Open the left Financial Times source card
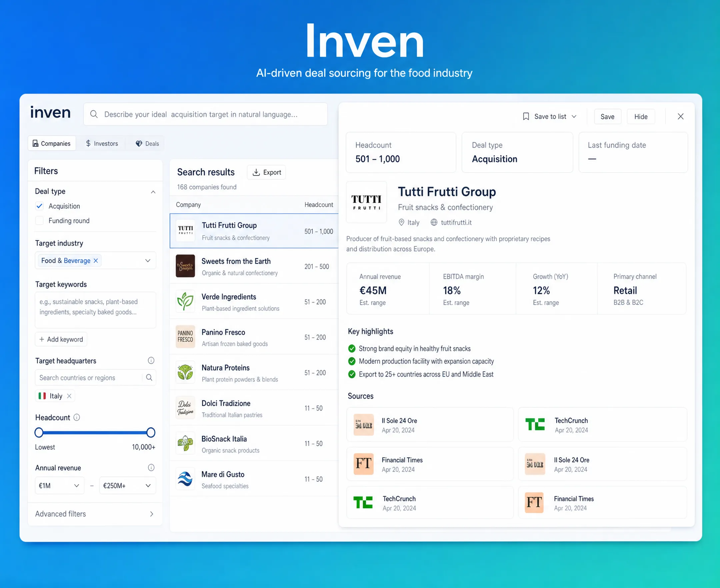This screenshot has width=720, height=588. [430, 464]
